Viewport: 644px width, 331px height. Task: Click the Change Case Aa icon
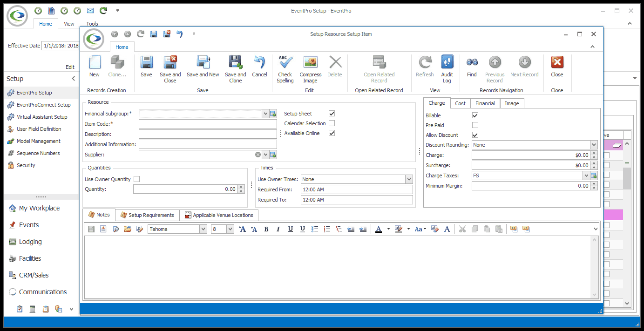pyautogui.click(x=418, y=229)
